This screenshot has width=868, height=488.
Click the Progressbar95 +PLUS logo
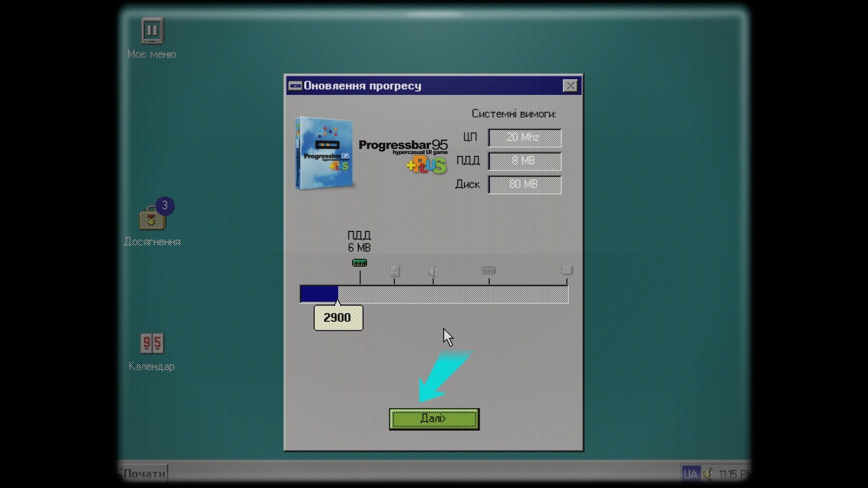pyautogui.click(x=403, y=156)
